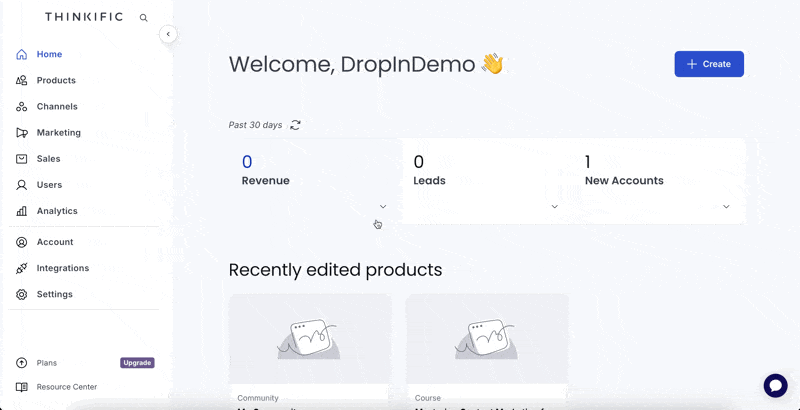Open the Community product thumbnail
Viewport: 800px width, 410px height.
tap(310, 339)
